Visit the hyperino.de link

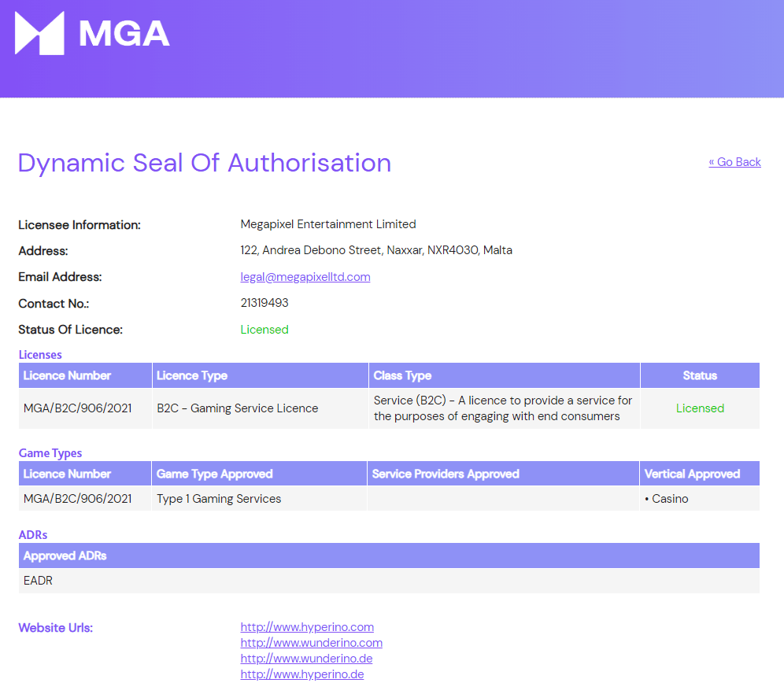tap(302, 674)
